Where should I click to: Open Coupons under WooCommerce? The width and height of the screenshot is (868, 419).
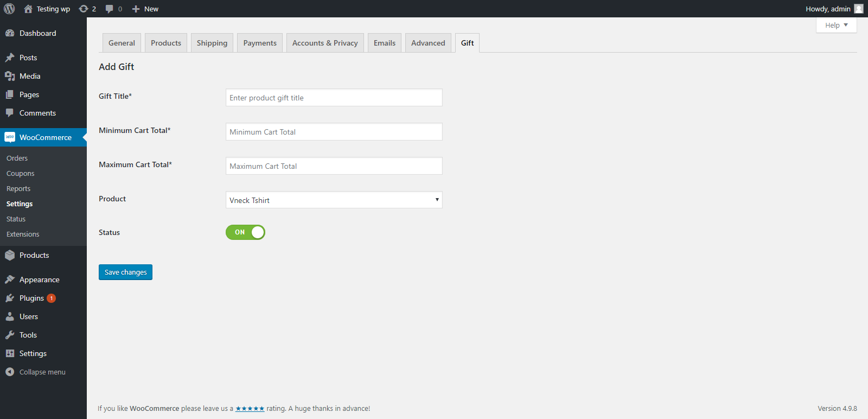click(x=21, y=173)
